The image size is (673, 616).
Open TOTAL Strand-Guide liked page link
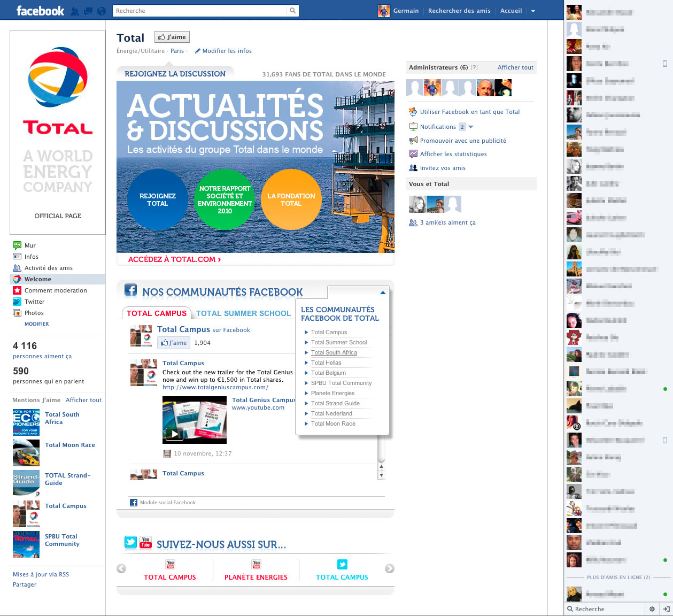pos(67,479)
